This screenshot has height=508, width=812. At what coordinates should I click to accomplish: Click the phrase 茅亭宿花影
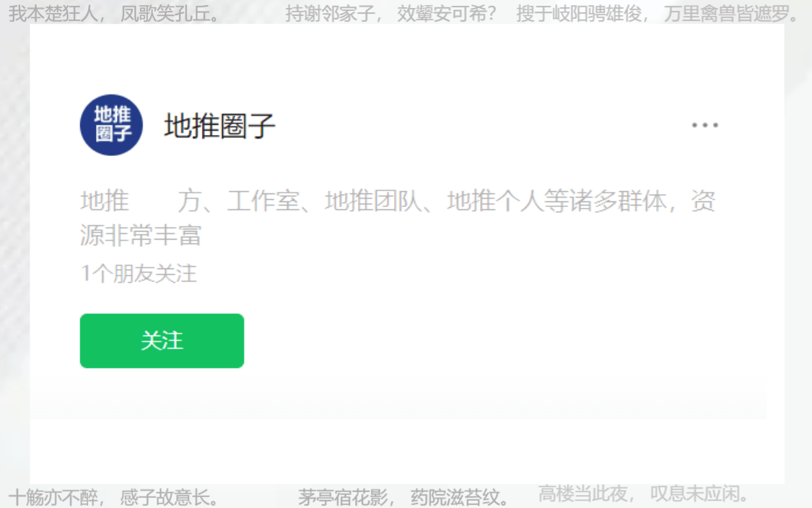(x=343, y=497)
